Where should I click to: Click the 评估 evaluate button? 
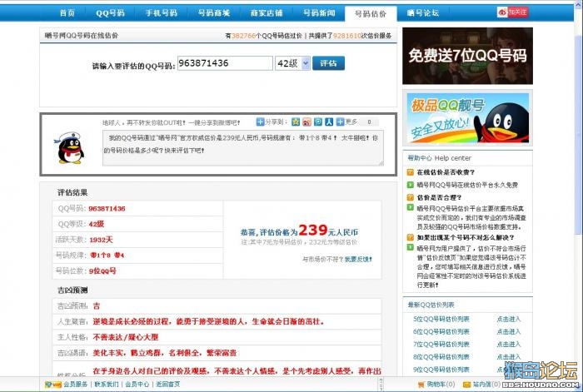pyautogui.click(x=328, y=63)
